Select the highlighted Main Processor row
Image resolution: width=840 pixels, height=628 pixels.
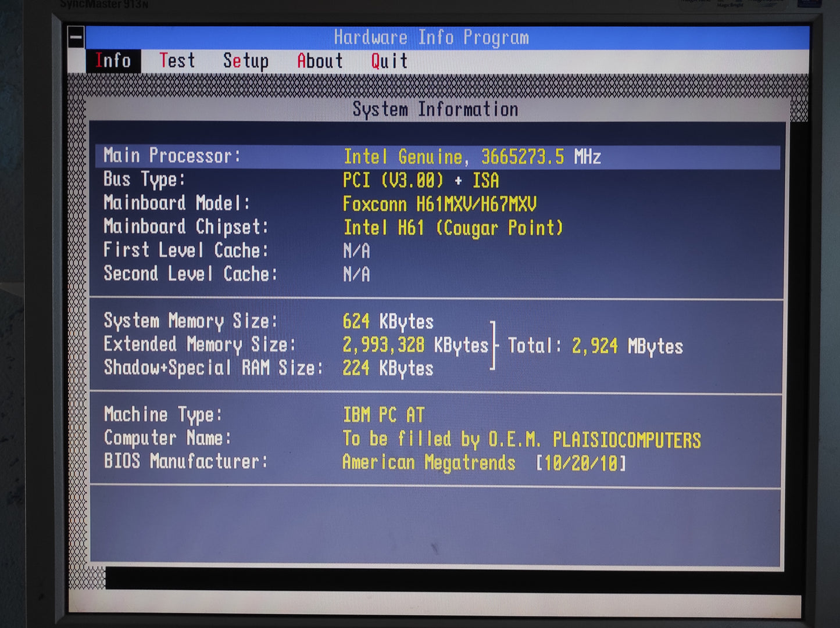[436, 156]
